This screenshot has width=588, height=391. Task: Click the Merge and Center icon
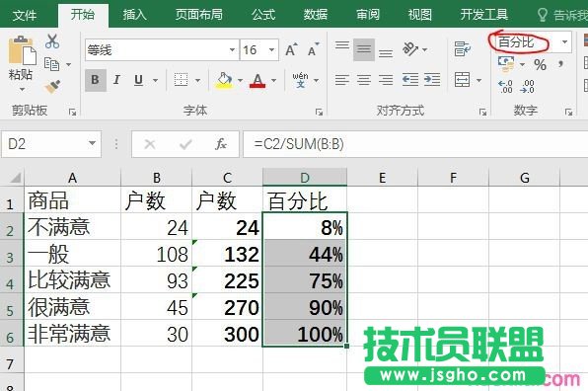click(462, 80)
